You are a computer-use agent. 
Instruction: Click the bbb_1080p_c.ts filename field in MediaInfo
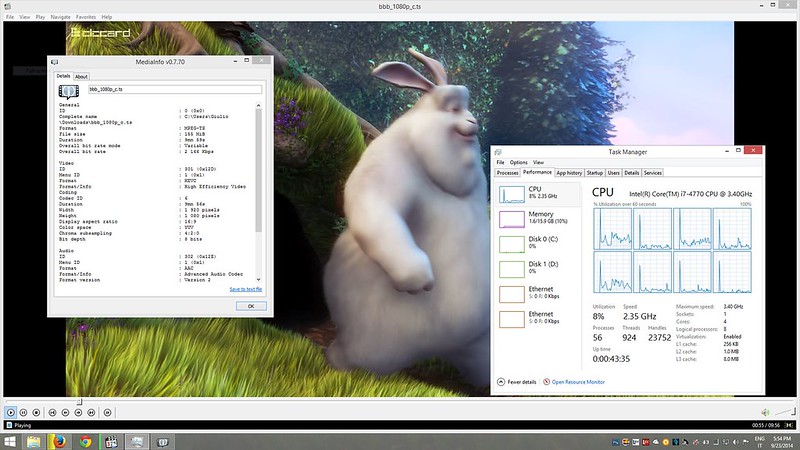point(175,89)
